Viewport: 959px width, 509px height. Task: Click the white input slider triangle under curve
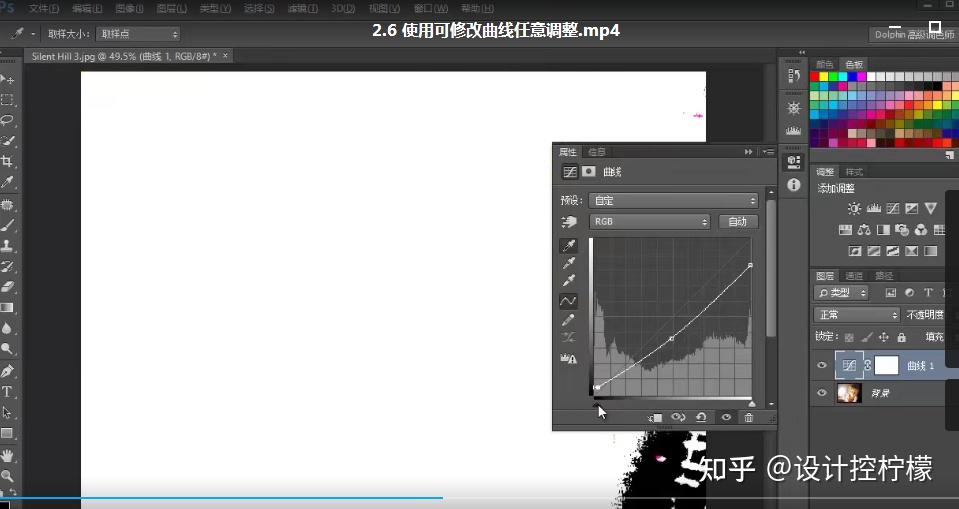pyautogui.click(x=752, y=404)
